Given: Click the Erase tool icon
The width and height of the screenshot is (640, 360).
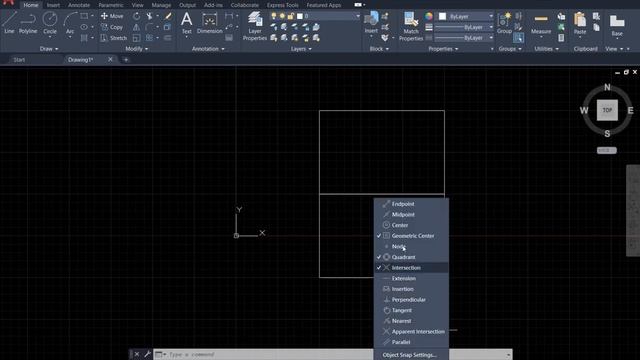Looking at the screenshot, I should 168,16.
